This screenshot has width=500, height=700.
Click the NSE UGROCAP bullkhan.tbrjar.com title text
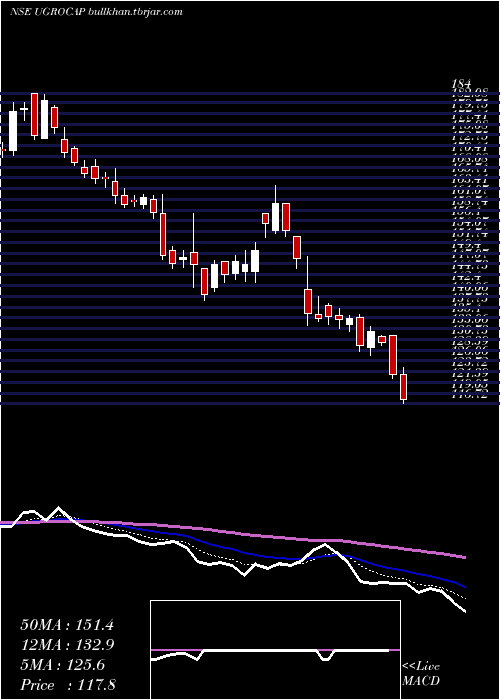point(96,12)
